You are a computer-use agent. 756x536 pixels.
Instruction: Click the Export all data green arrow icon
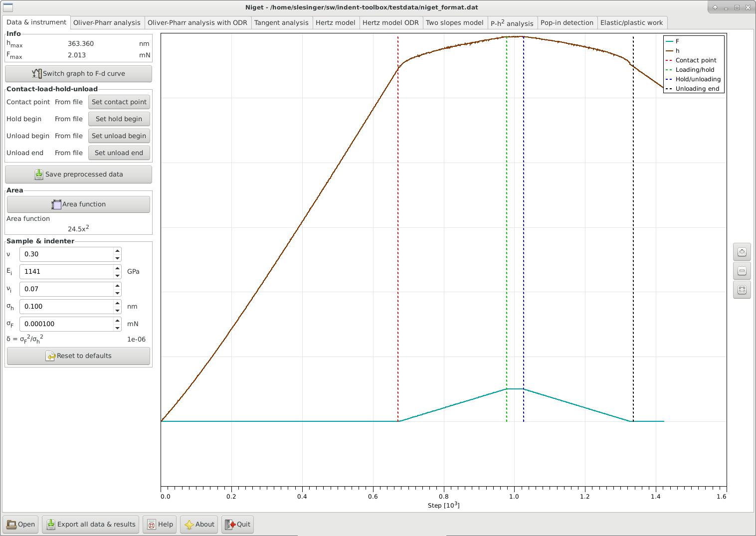[51, 525]
